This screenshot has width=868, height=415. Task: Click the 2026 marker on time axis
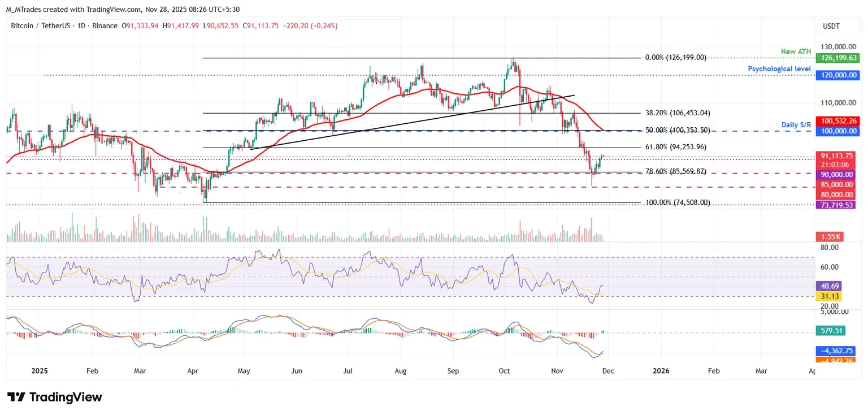point(661,371)
